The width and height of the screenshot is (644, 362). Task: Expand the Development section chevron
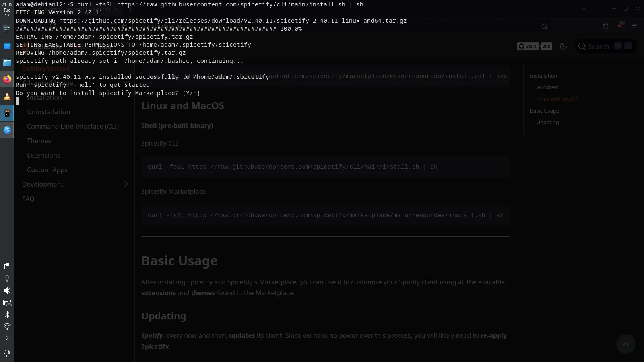126,184
